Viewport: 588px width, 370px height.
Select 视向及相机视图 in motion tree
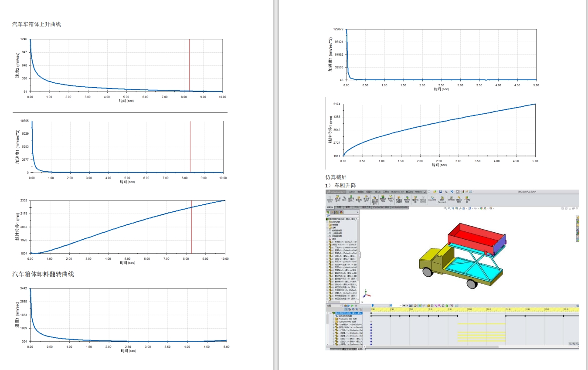345,316
